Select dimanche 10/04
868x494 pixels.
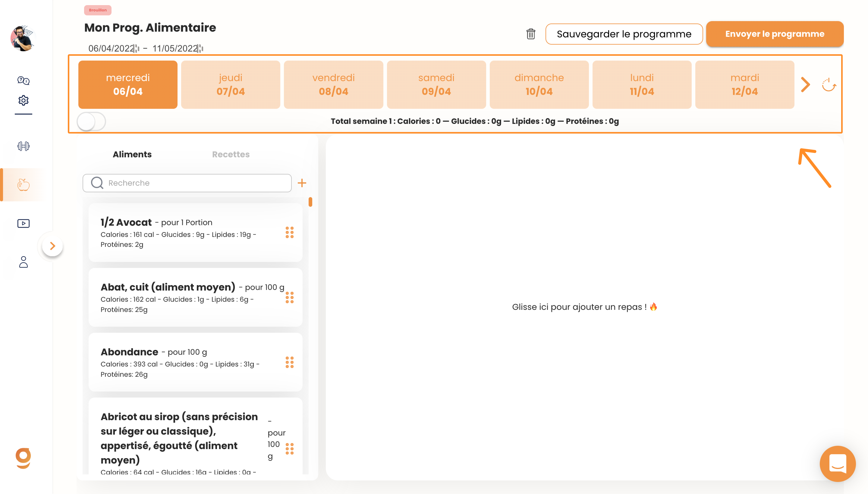coord(539,85)
